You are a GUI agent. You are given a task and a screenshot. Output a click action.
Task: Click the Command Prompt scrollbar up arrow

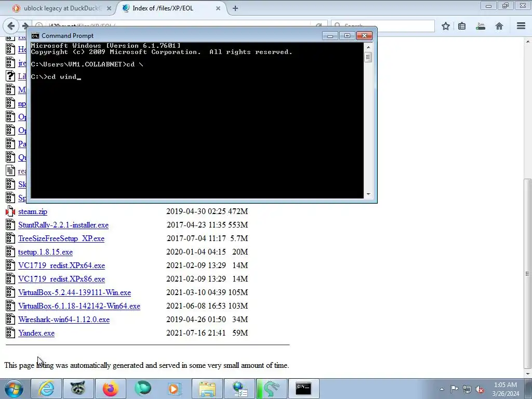368,47
